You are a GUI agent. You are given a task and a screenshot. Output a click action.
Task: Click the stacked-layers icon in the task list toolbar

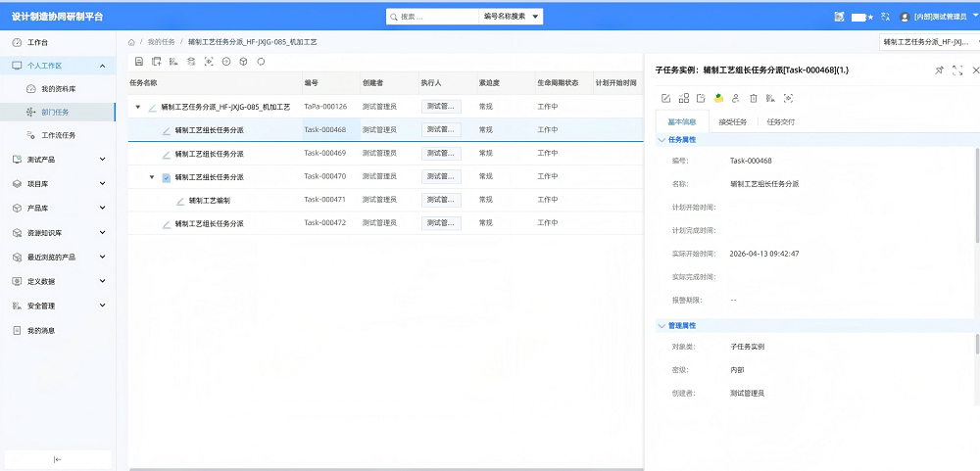(191, 62)
